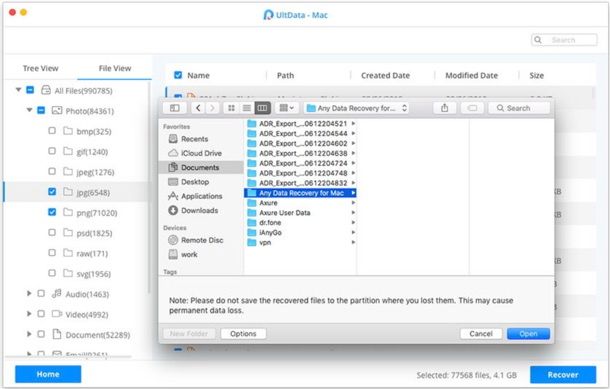The height and width of the screenshot is (389, 610).
Task: Switch file dialog to icon view
Action: point(231,108)
